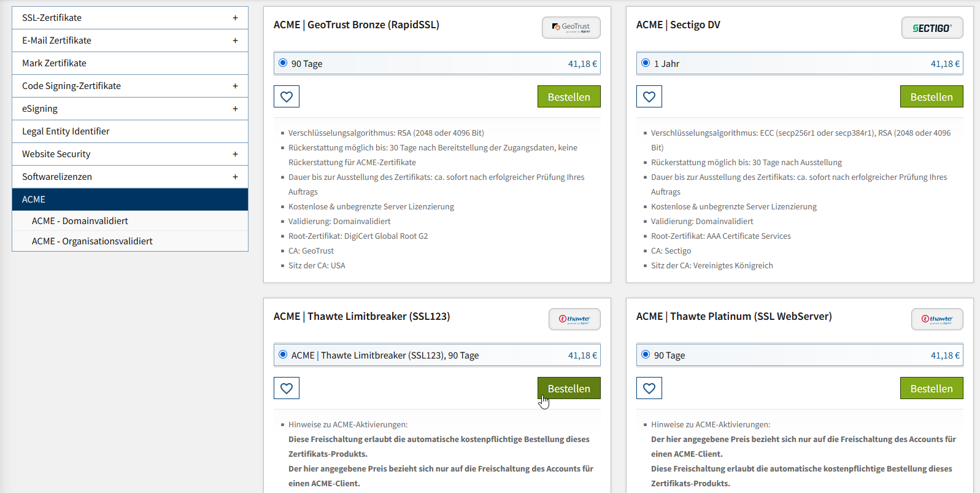Select 90 Tage option for Thawte Platinum
The width and height of the screenshot is (980, 493).
646,355
